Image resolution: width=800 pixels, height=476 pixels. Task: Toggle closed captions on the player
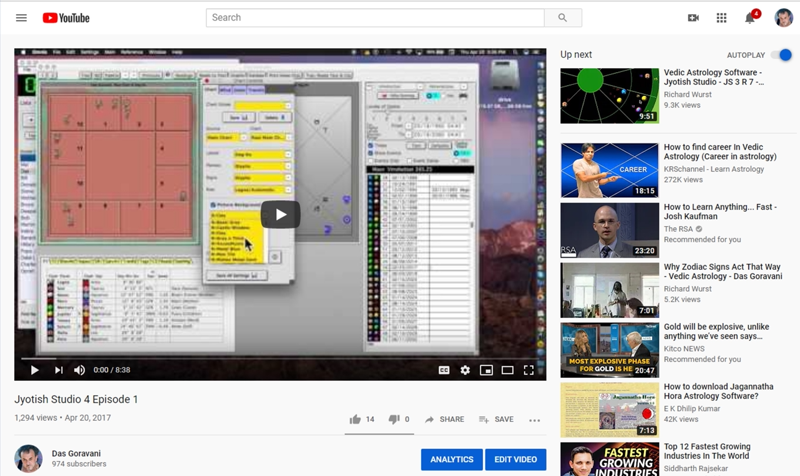(444, 370)
